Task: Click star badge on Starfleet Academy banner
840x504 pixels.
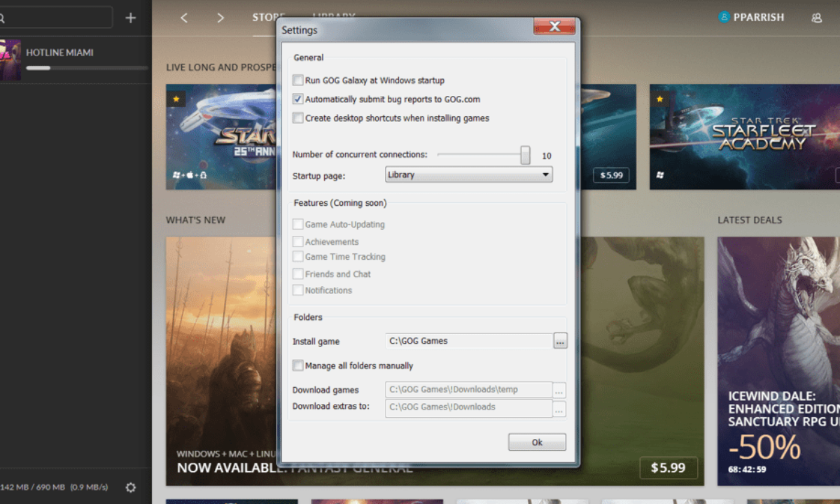Action: point(659,99)
